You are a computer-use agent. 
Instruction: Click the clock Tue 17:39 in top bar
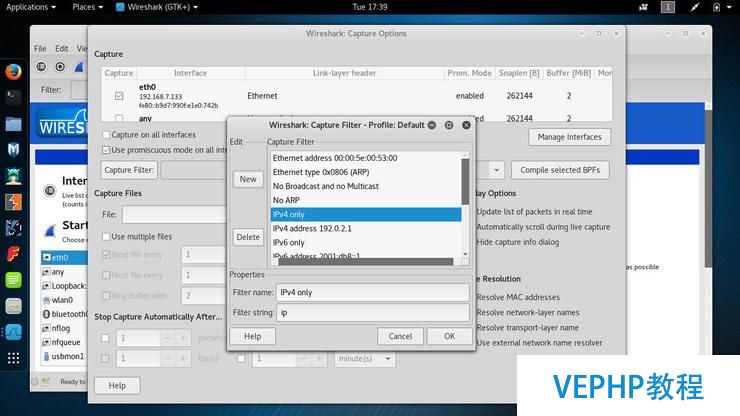pos(370,7)
